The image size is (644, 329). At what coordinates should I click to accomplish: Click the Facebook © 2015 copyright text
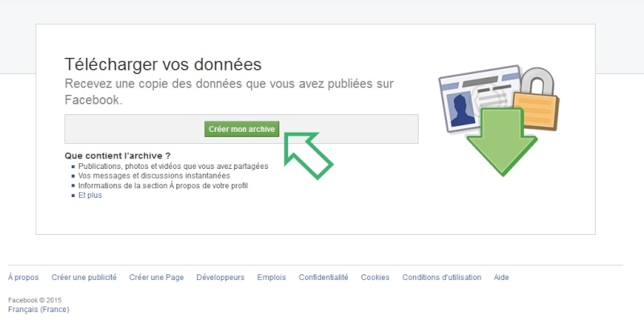click(x=35, y=300)
